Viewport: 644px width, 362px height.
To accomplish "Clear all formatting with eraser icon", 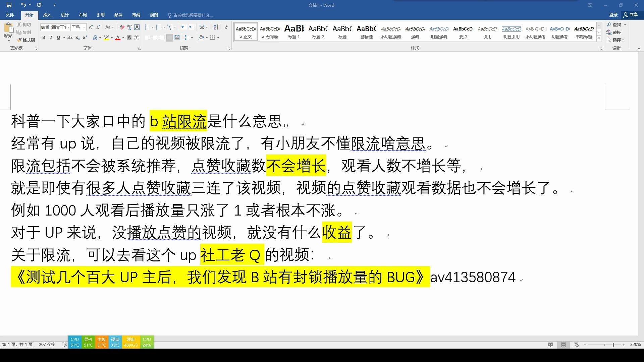I will (x=122, y=27).
